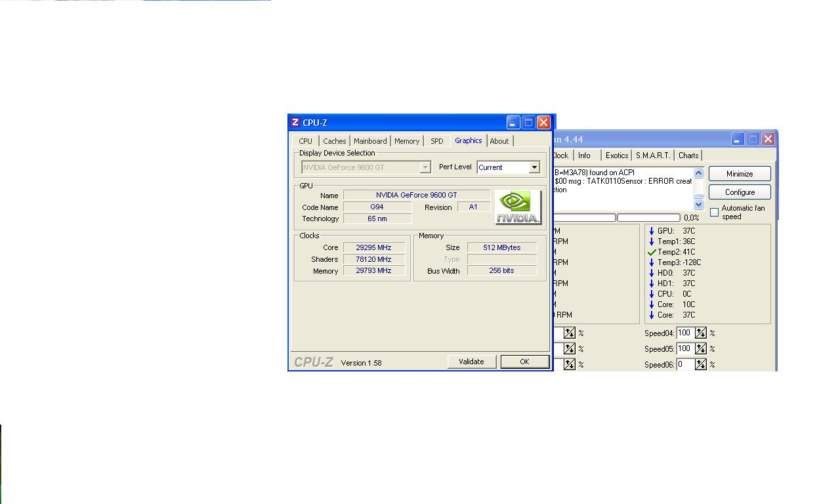The width and height of the screenshot is (840, 504).
Task: Click the SpeedFan log scroll up arrow
Action: pos(699,173)
